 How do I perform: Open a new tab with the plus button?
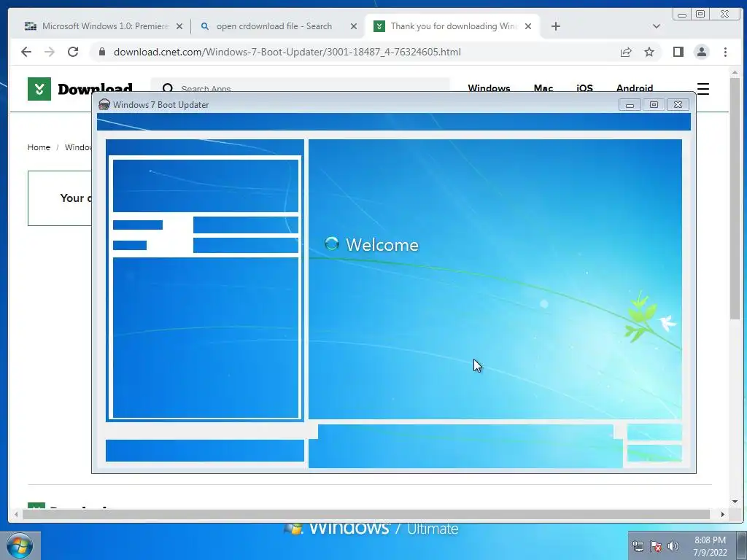click(555, 26)
